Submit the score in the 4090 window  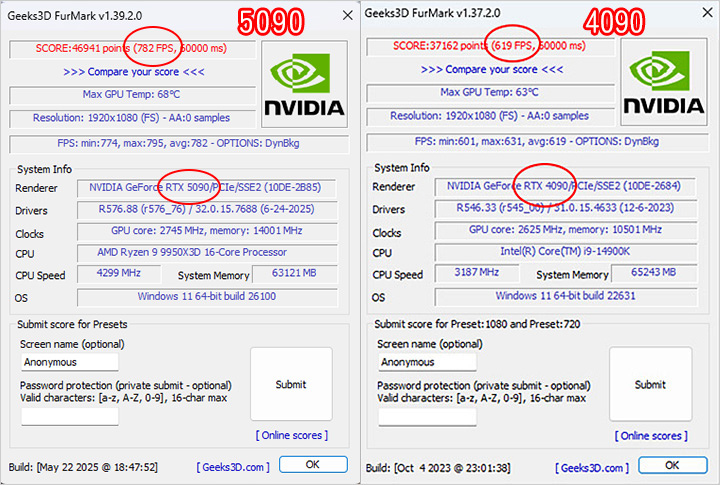[x=650, y=384]
